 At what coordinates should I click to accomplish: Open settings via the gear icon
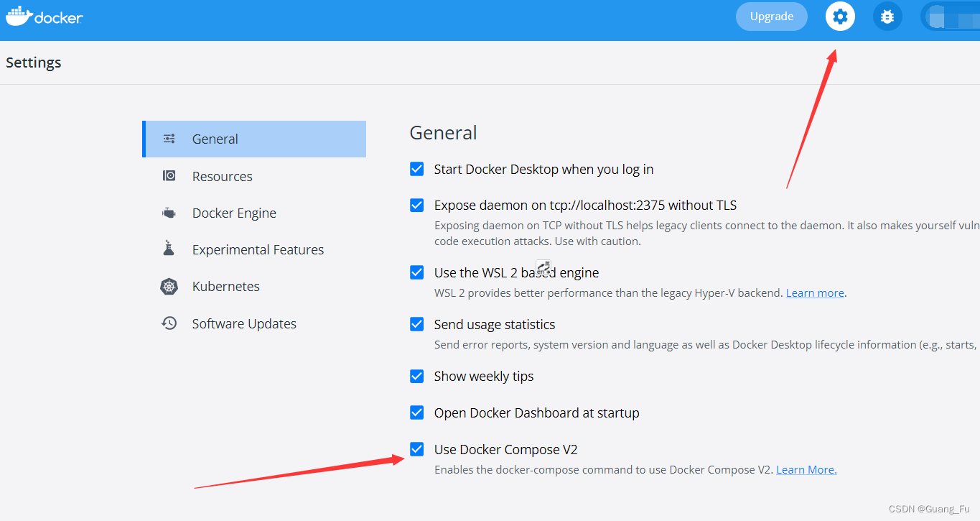840,17
